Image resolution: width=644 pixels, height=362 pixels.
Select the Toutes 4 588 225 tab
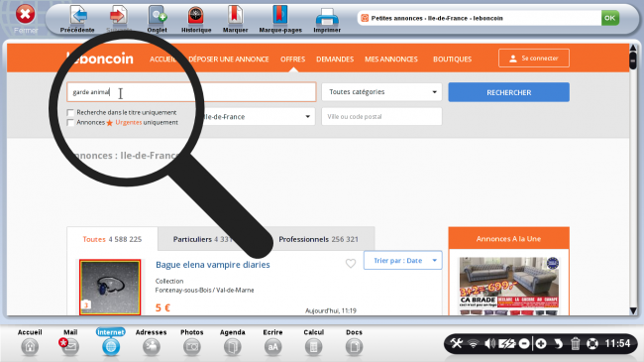pos(112,239)
